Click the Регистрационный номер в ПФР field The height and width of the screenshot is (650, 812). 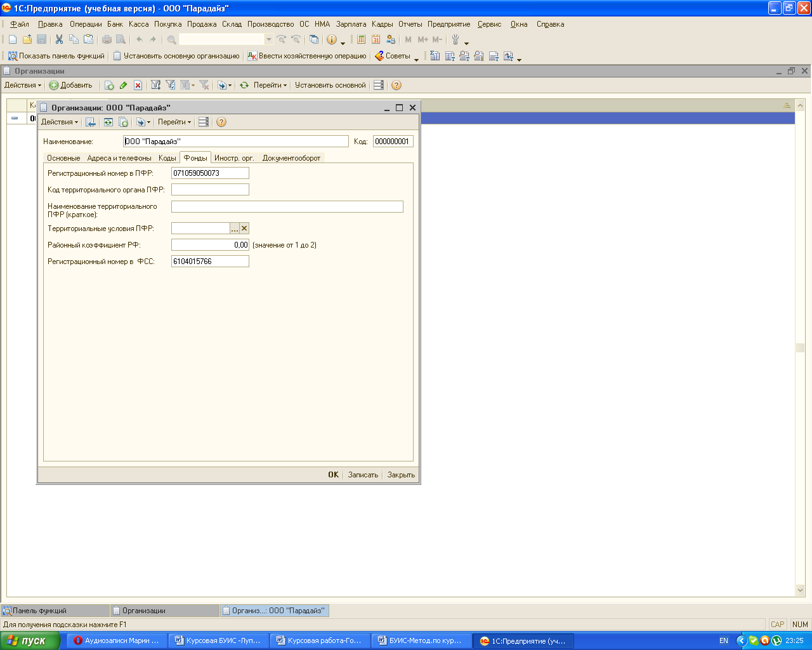point(210,173)
